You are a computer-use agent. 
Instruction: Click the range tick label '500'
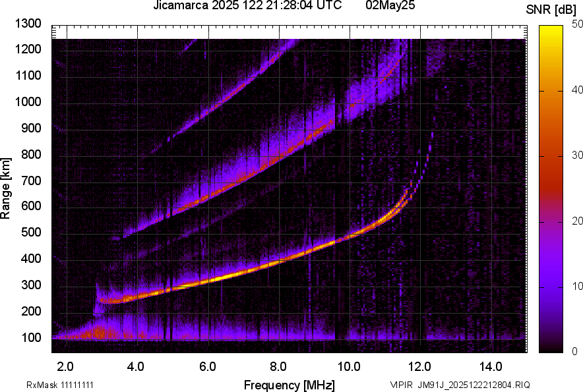pos(31,232)
